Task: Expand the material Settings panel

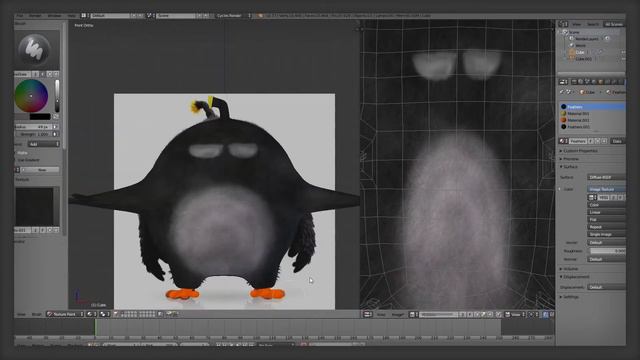Action: (x=570, y=297)
